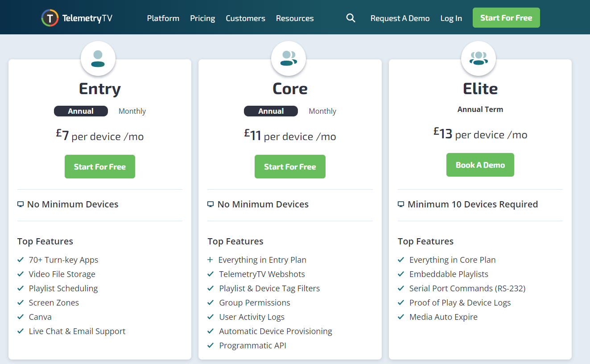Select Monthly billing on Core plan
Image resolution: width=590 pixels, height=364 pixels.
pyautogui.click(x=322, y=111)
